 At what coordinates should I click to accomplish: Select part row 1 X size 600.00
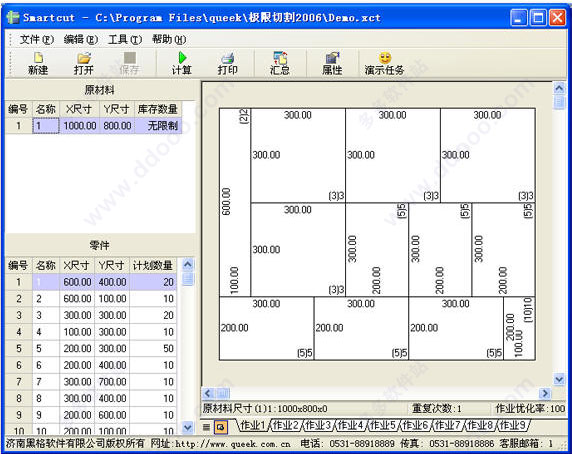tap(77, 282)
